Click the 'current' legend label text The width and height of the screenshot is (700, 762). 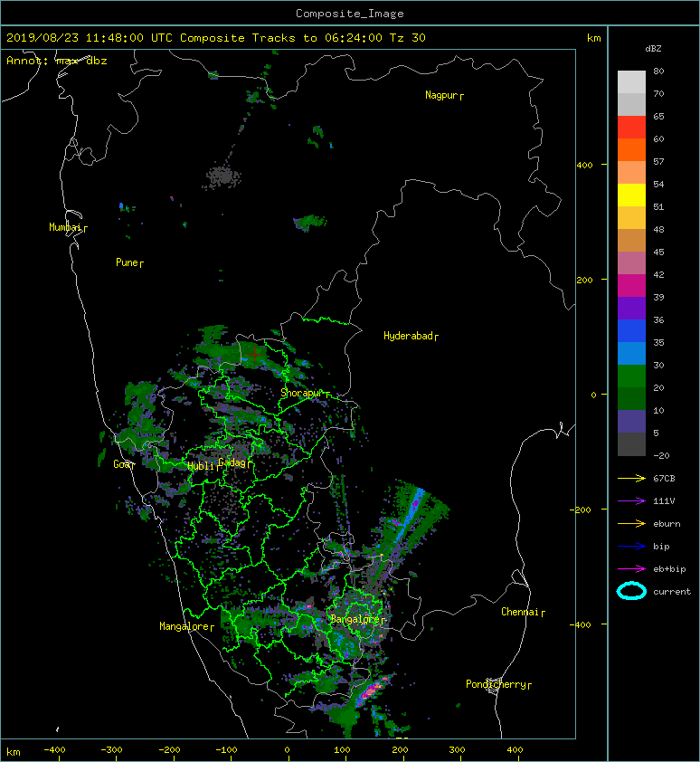[x=672, y=592]
